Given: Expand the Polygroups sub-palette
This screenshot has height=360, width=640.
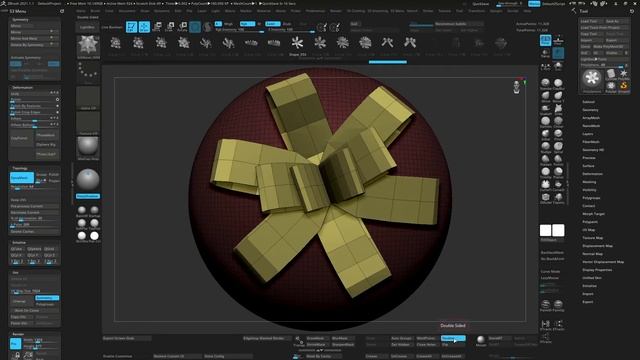Looking at the screenshot, I should 591,198.
